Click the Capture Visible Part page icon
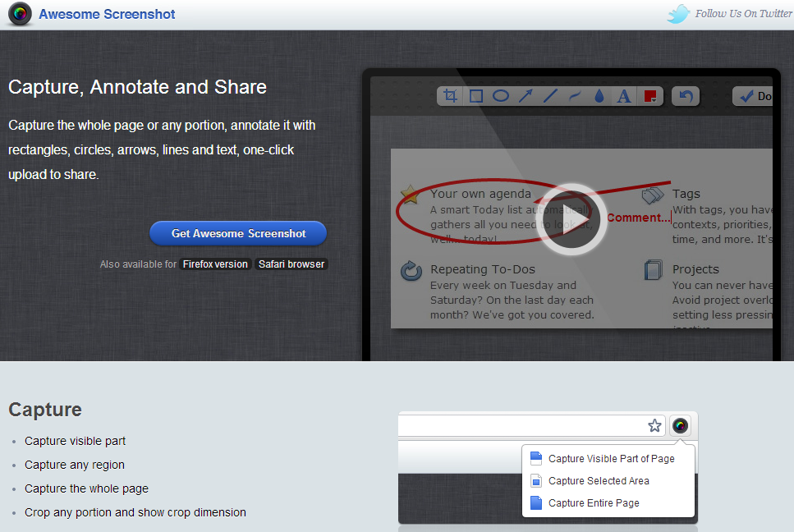The width and height of the screenshot is (794, 532). (536, 458)
